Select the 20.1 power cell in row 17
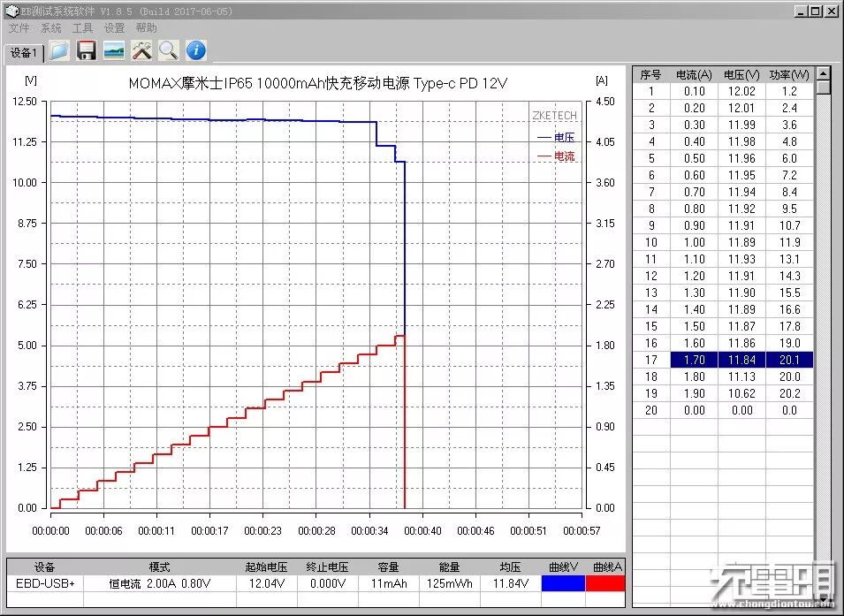Screen dimensions: 844x616 [x=789, y=360]
